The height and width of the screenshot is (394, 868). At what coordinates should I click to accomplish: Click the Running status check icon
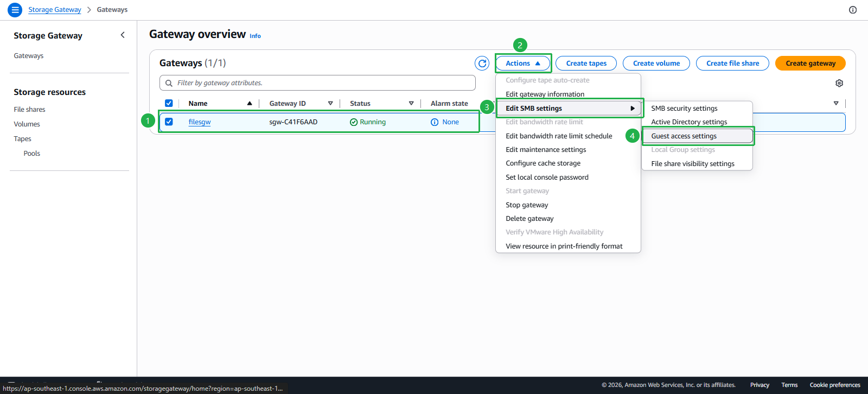tap(354, 122)
